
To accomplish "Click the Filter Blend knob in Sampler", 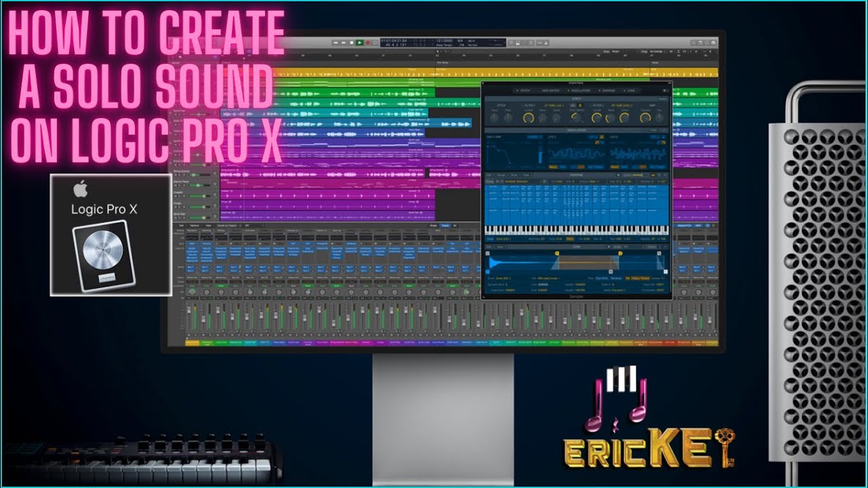I will pyautogui.click(x=576, y=117).
